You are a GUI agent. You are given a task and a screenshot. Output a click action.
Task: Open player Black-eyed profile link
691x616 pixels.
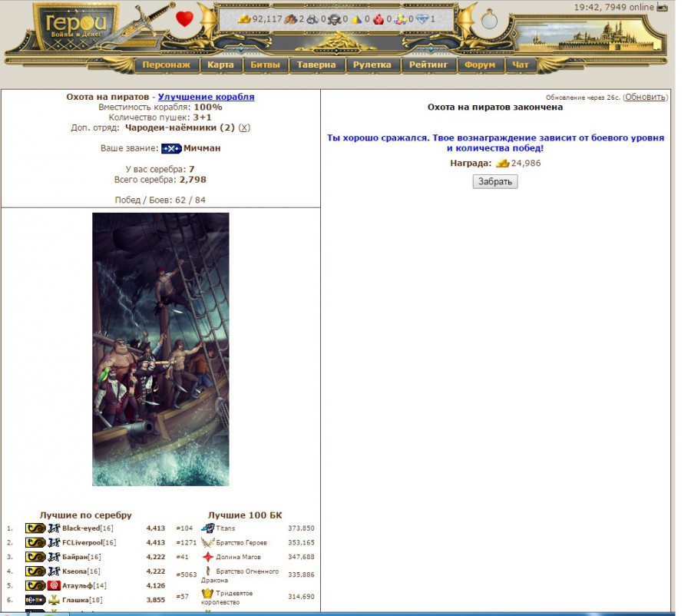click(81, 528)
